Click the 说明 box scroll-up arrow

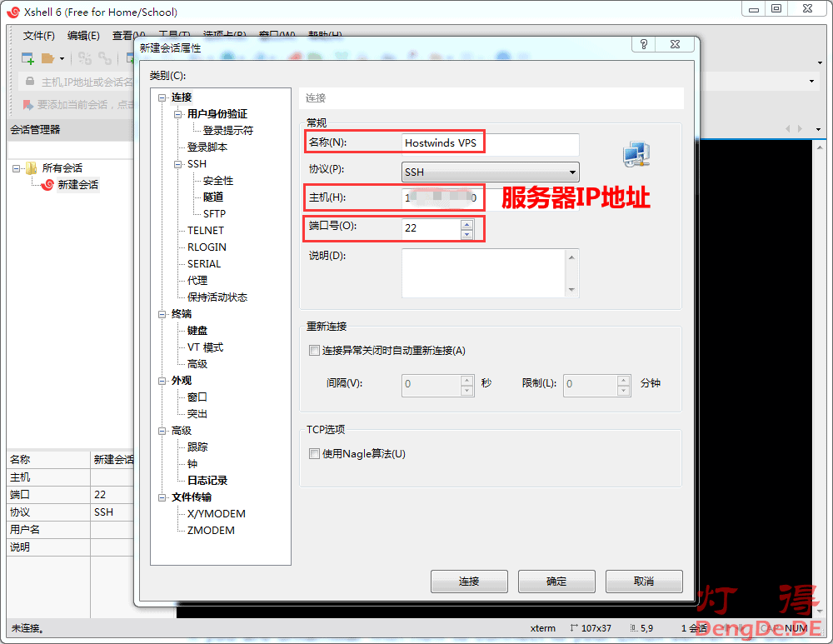click(x=571, y=257)
